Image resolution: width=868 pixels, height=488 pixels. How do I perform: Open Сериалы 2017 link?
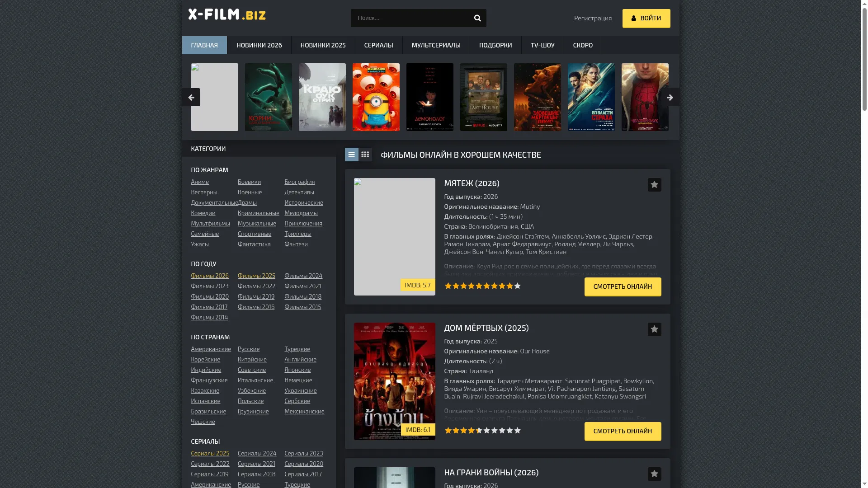pos(303,474)
